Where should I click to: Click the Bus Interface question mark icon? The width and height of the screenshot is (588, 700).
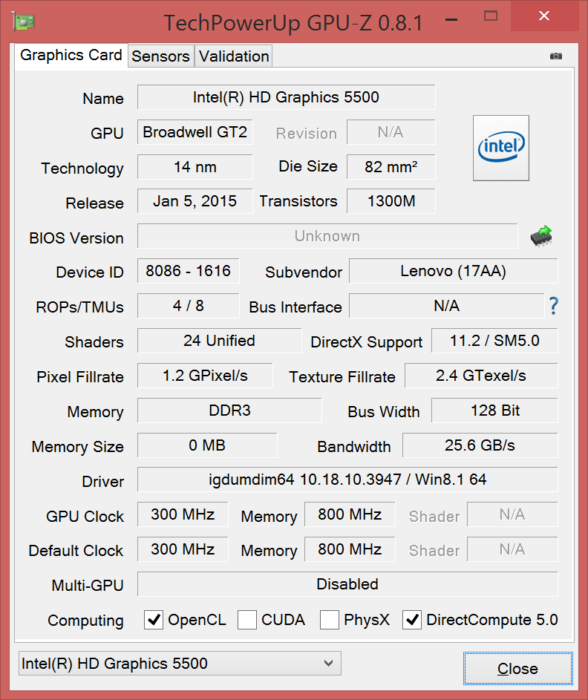(x=553, y=306)
